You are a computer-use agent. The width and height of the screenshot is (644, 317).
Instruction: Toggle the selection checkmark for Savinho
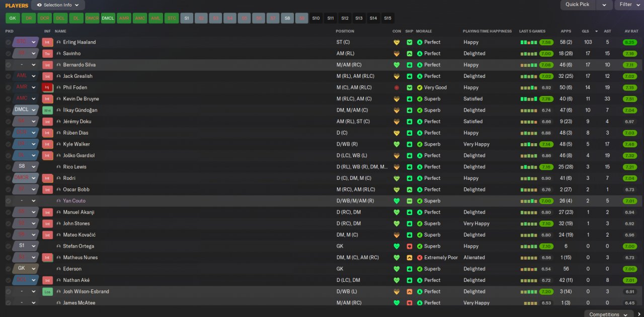[8, 54]
